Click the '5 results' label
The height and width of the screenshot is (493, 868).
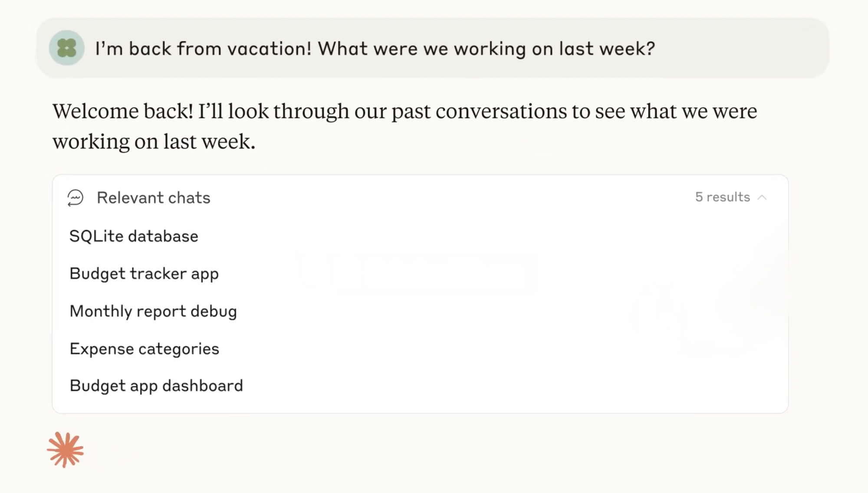pyautogui.click(x=722, y=197)
